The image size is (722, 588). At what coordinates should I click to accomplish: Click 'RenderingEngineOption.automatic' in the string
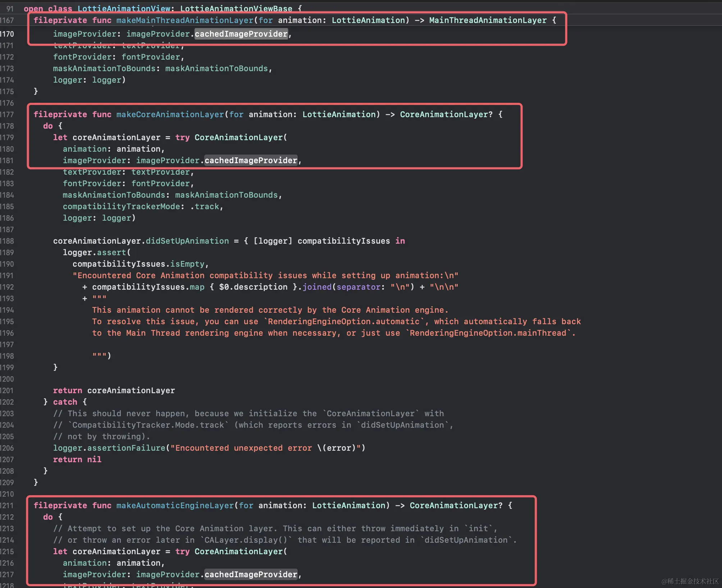click(343, 322)
